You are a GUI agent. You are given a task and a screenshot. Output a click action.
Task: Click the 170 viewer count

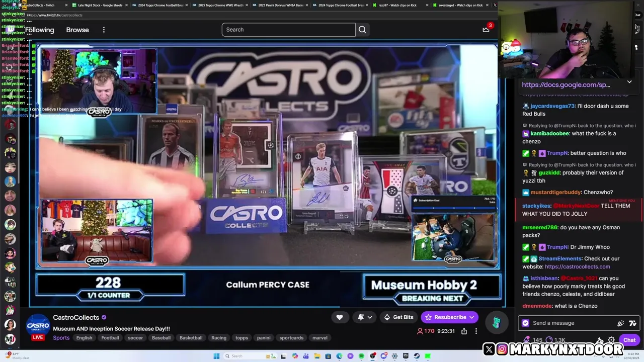click(426, 331)
